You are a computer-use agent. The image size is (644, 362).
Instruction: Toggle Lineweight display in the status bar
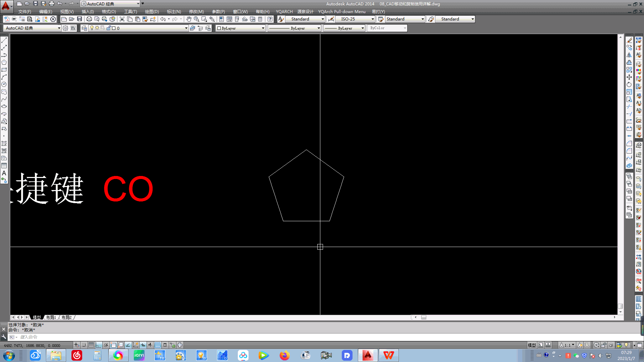(150, 345)
